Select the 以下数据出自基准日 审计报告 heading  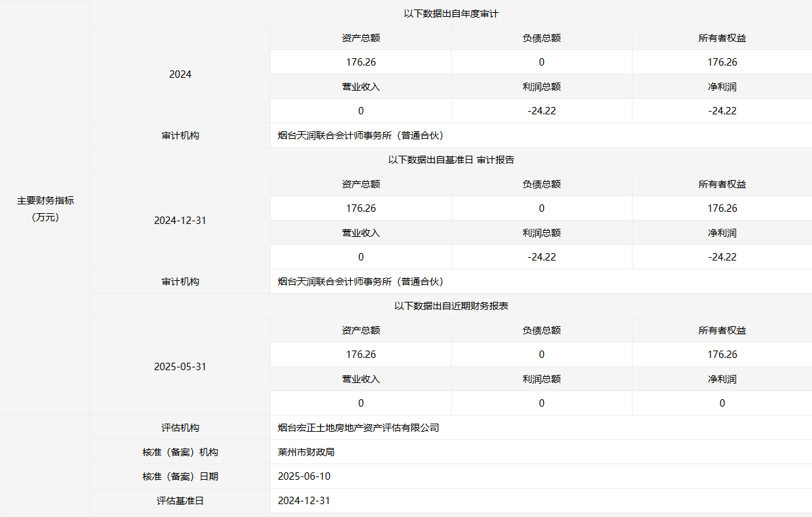point(451,160)
